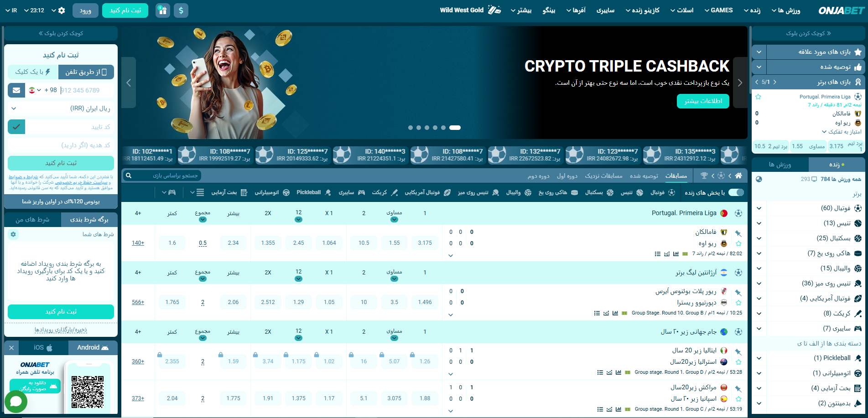Favorite the Portugal Primeira Liga star
This screenshot has height=418, width=868.
pos(758,97)
